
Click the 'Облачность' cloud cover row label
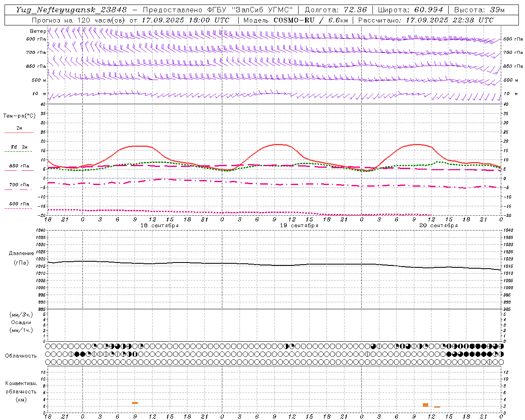[21, 356]
